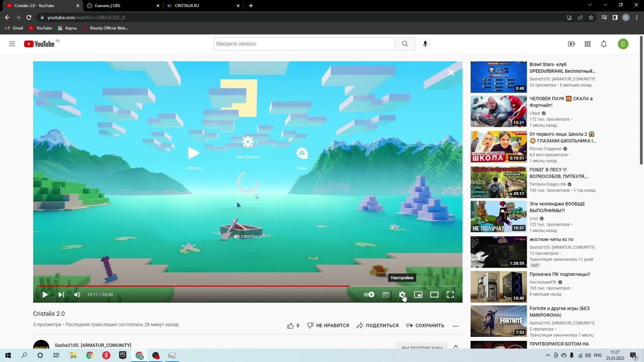Click the browser address bar URL
This screenshot has height=362, width=644.
pyautogui.click(x=86, y=17)
